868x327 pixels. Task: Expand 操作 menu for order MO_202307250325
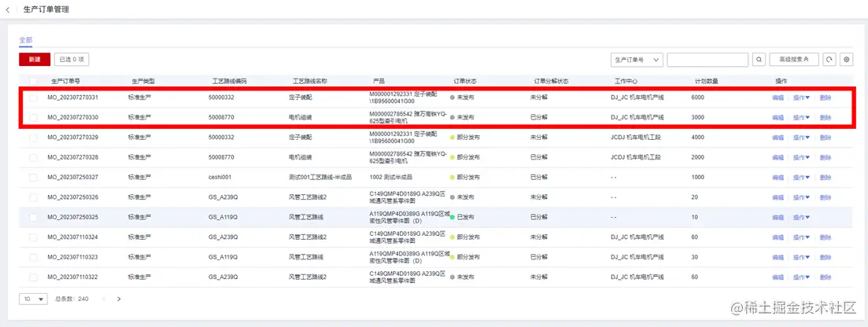tap(801, 217)
